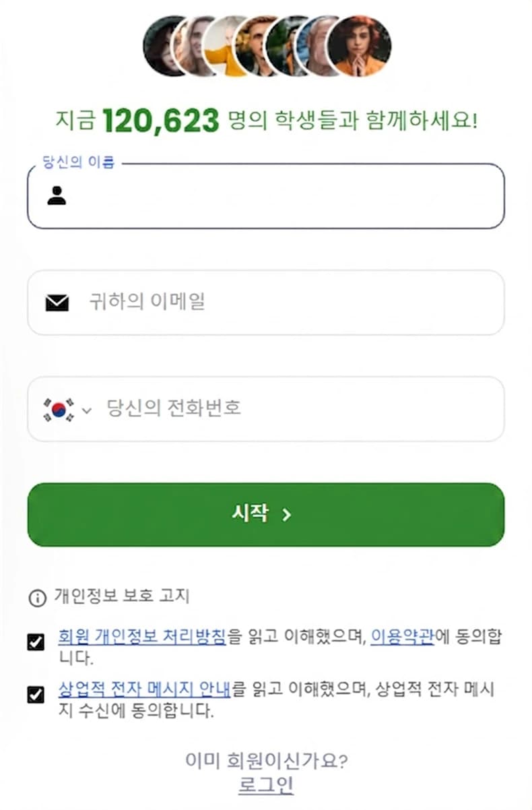Click the green 시작 button
The width and height of the screenshot is (532, 810).
pyautogui.click(x=266, y=515)
